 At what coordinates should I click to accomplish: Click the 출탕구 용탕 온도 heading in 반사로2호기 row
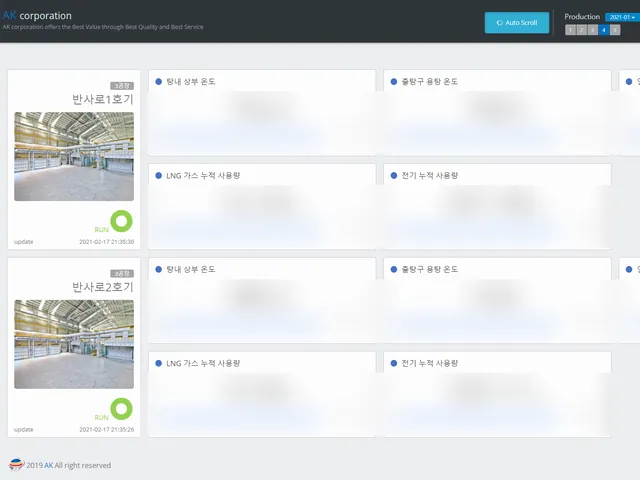click(430, 269)
